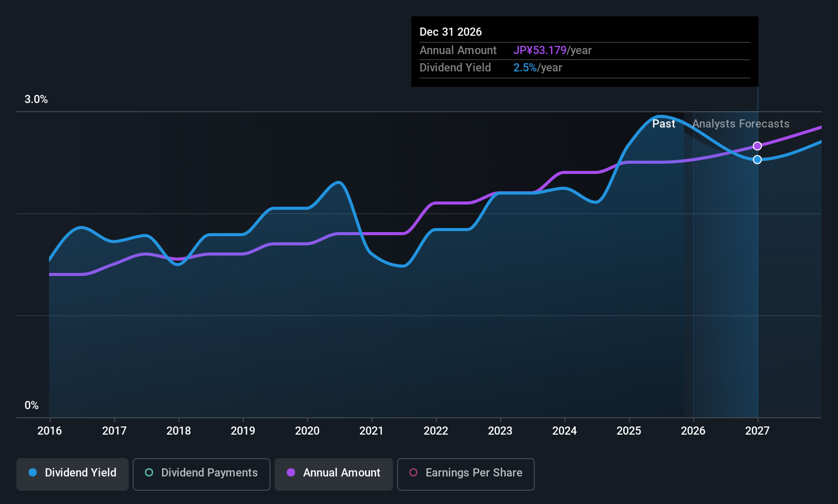Select the blue Dividend Yield marker at 2027

click(x=757, y=160)
